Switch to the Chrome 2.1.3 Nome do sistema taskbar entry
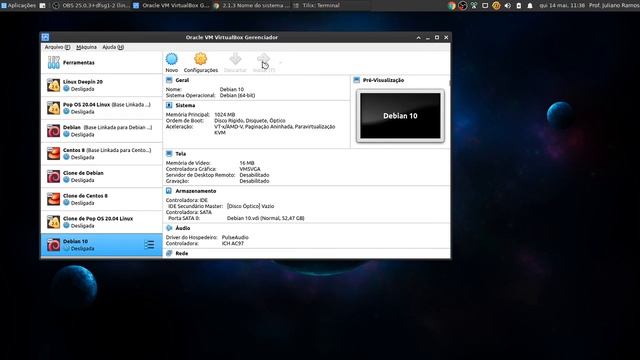The width and height of the screenshot is (640, 360). click(x=251, y=5)
